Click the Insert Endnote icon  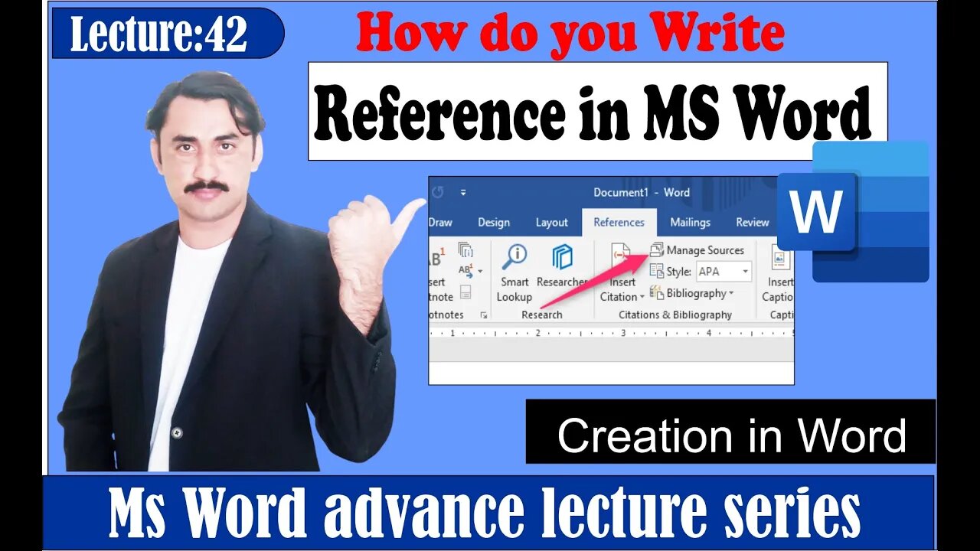point(465,249)
